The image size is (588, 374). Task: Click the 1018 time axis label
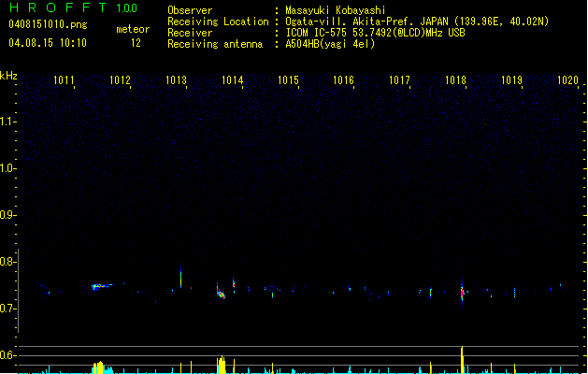[455, 80]
